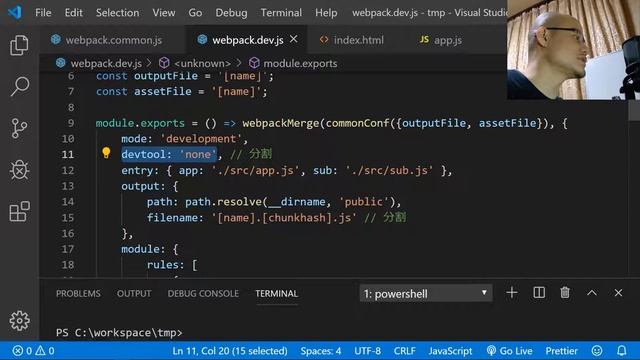Show errors count in status bar
The width and height of the screenshot is (640, 360).
(22, 351)
